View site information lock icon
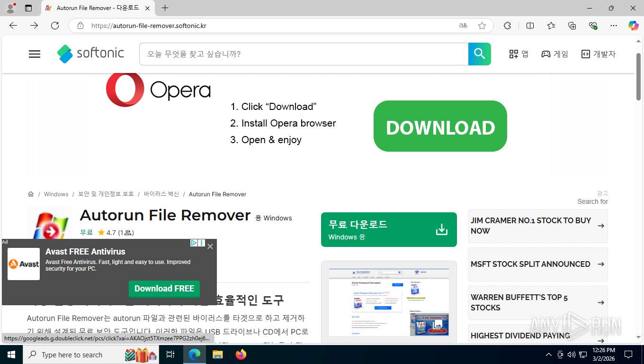644x364 pixels. pos(80,26)
